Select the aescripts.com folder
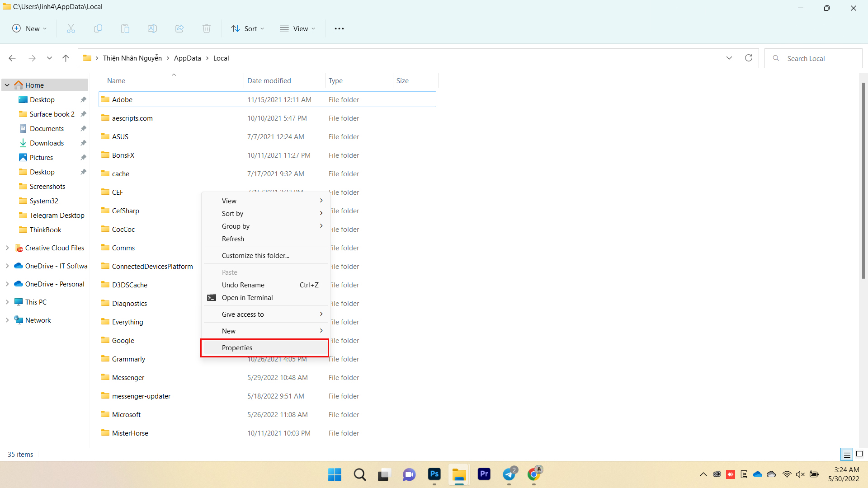Screen dimensions: 868x488 click(267, 118)
